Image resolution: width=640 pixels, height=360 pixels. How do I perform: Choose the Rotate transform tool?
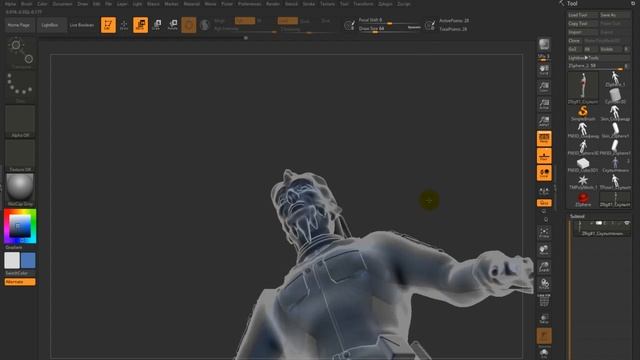pos(173,25)
